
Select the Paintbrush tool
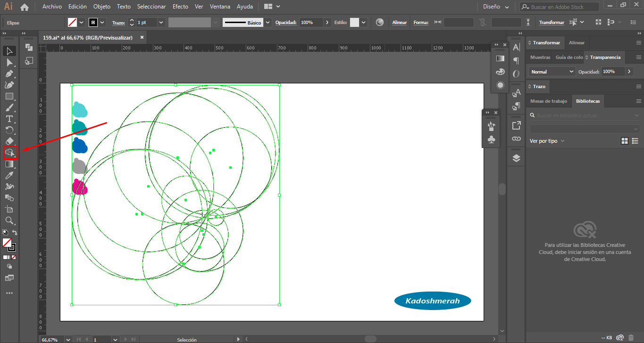[9, 107]
